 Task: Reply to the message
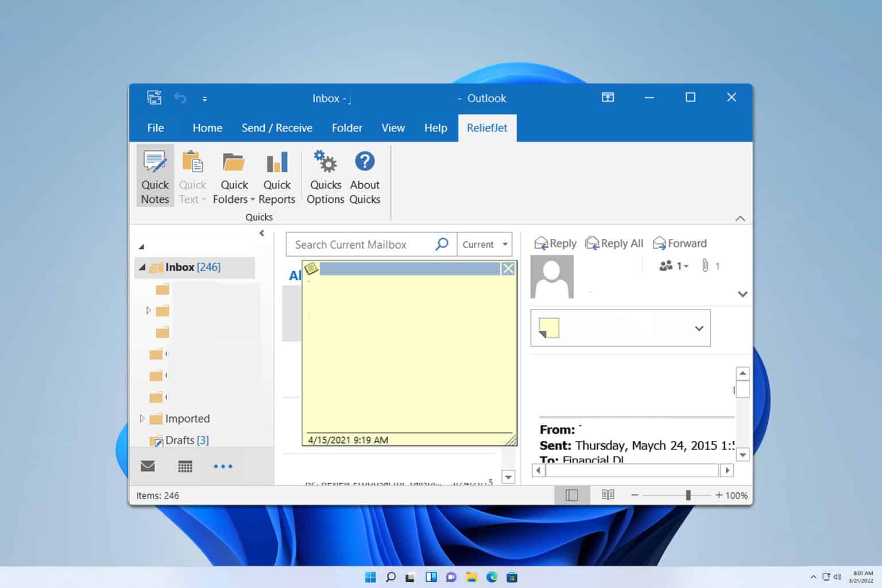[555, 243]
